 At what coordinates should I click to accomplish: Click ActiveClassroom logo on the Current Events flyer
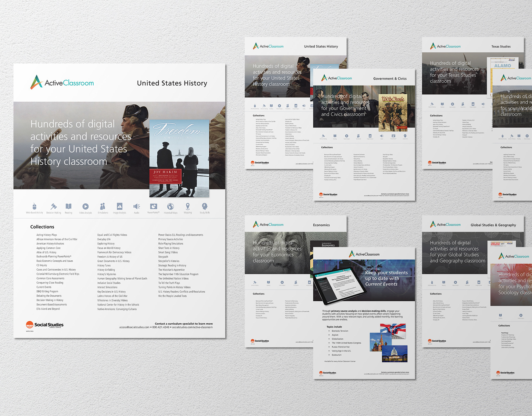coord(364,254)
